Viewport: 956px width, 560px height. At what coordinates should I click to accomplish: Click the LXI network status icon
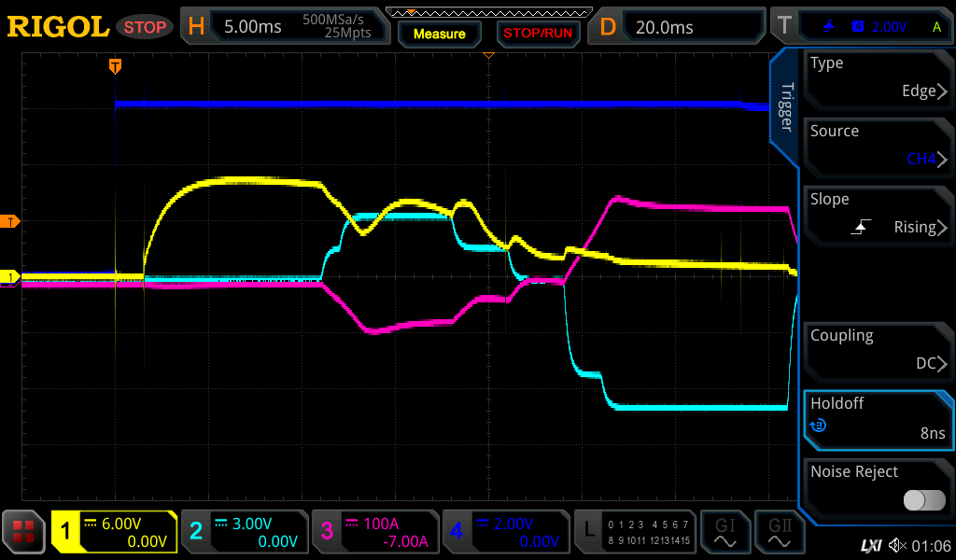click(870, 545)
